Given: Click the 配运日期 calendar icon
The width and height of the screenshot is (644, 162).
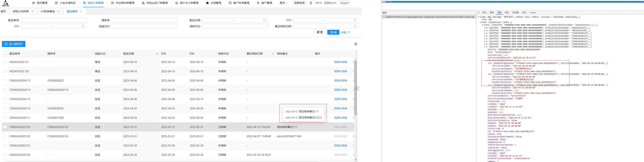Looking at the screenshot, I should (264, 20).
